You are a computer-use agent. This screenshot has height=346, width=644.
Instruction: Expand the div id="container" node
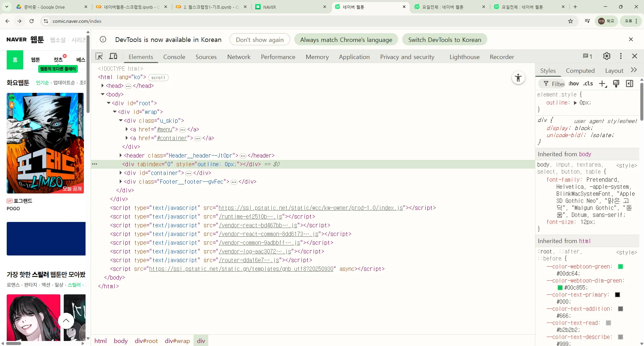121,173
